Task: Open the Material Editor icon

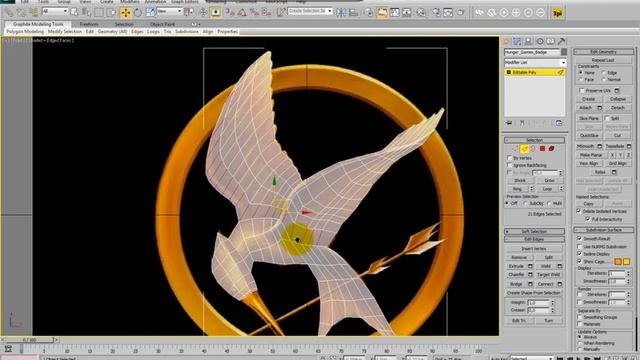Action: (420, 13)
